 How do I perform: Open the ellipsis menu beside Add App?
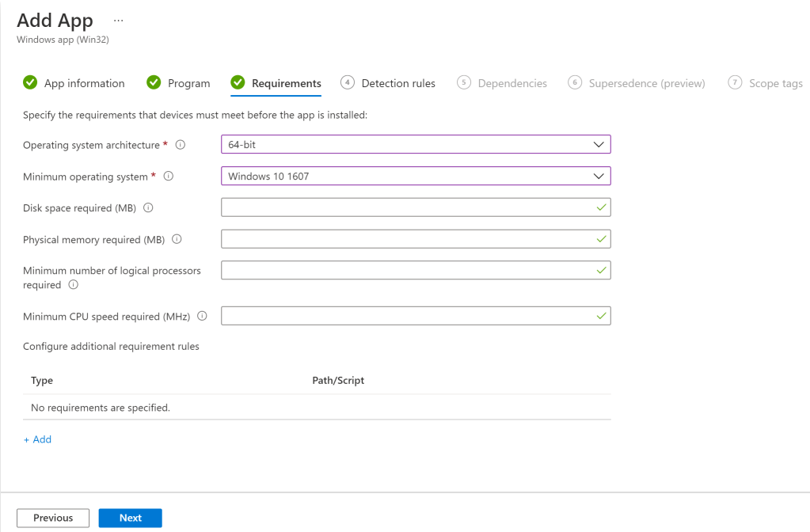(119, 20)
